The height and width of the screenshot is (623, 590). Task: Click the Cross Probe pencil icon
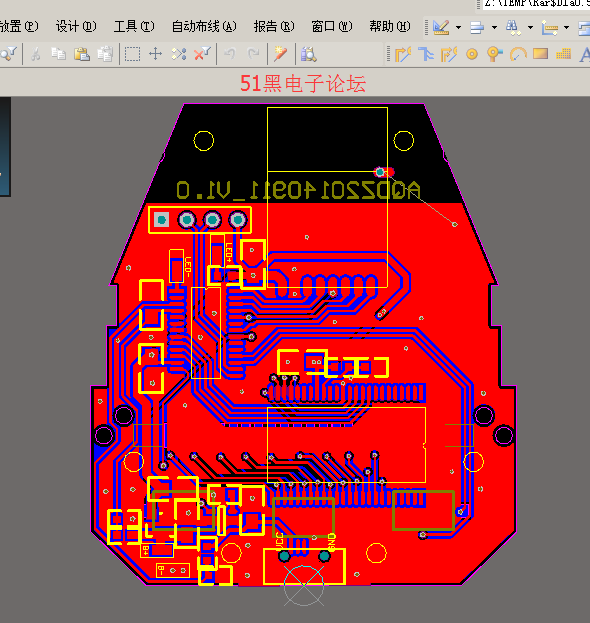coord(280,54)
